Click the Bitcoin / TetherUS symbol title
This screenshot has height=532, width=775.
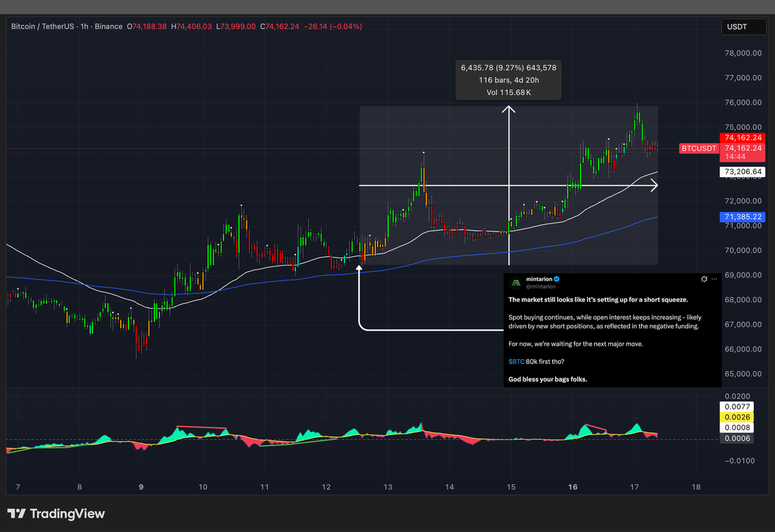[x=43, y=26]
